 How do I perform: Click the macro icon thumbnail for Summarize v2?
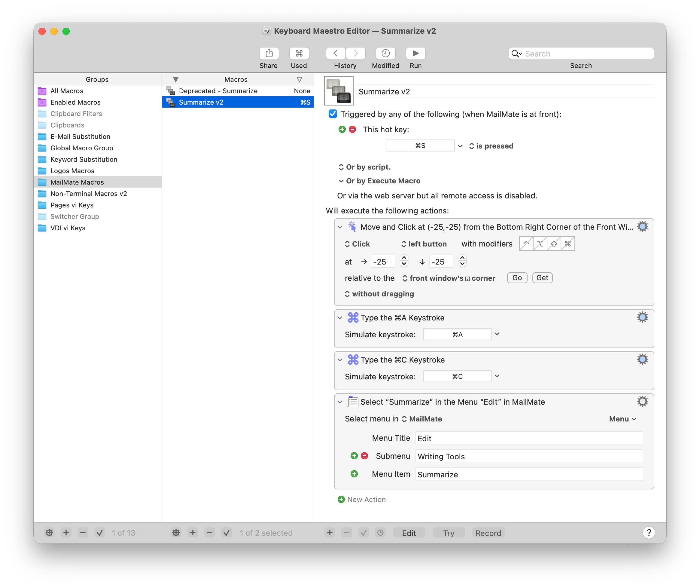pyautogui.click(x=339, y=91)
